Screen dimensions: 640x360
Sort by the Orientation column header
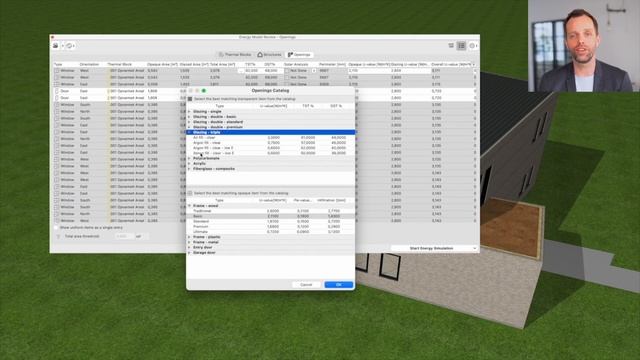89,64
